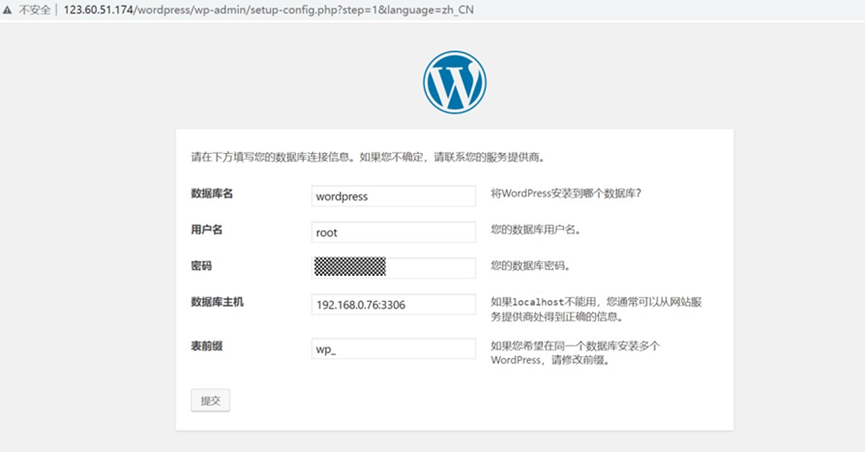Submit the form with 提交 button
865x452 pixels.
(210, 401)
